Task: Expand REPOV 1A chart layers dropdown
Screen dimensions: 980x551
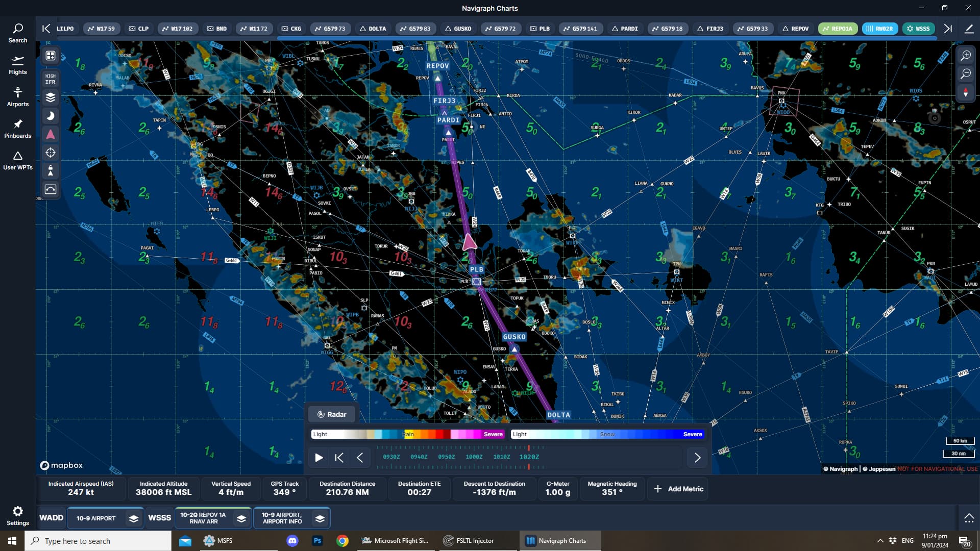Action: coord(241,518)
